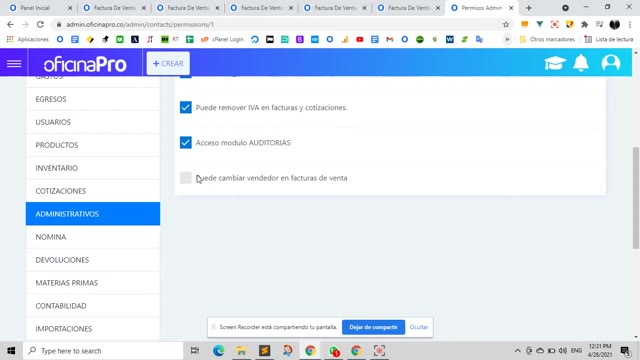The image size is (640, 360).
Task: Open the Otros marcadores bookmarks folder
Action: pos(547,40)
